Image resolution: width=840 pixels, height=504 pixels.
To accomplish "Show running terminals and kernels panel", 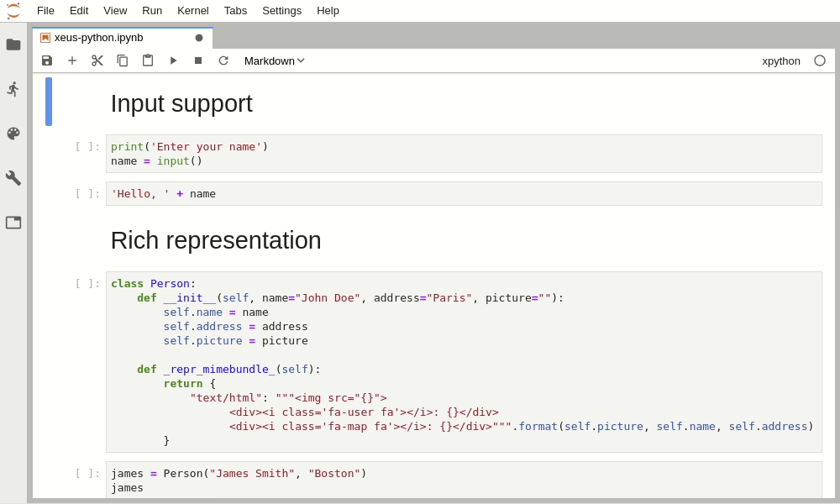I will (x=13, y=89).
